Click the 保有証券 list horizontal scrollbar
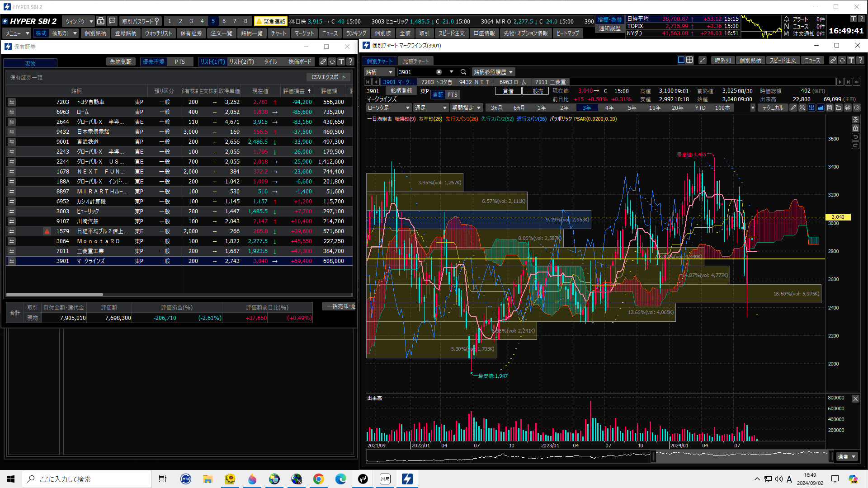868x488 pixels. coord(54,295)
